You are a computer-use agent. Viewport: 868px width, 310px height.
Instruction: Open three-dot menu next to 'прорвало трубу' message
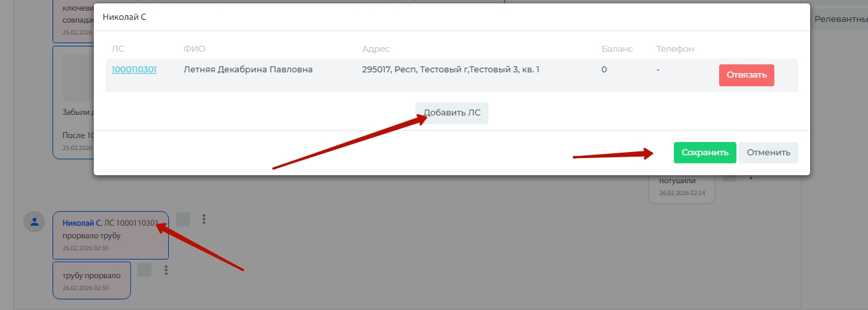point(204,219)
